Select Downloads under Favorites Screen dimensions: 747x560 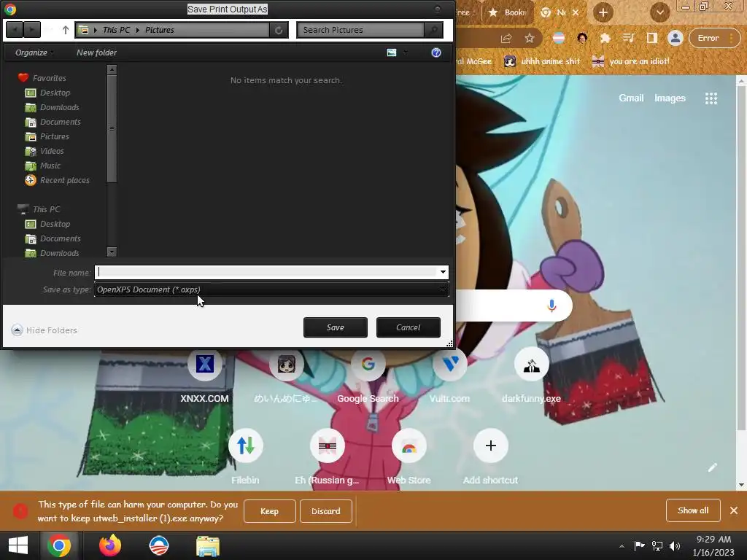point(52,107)
